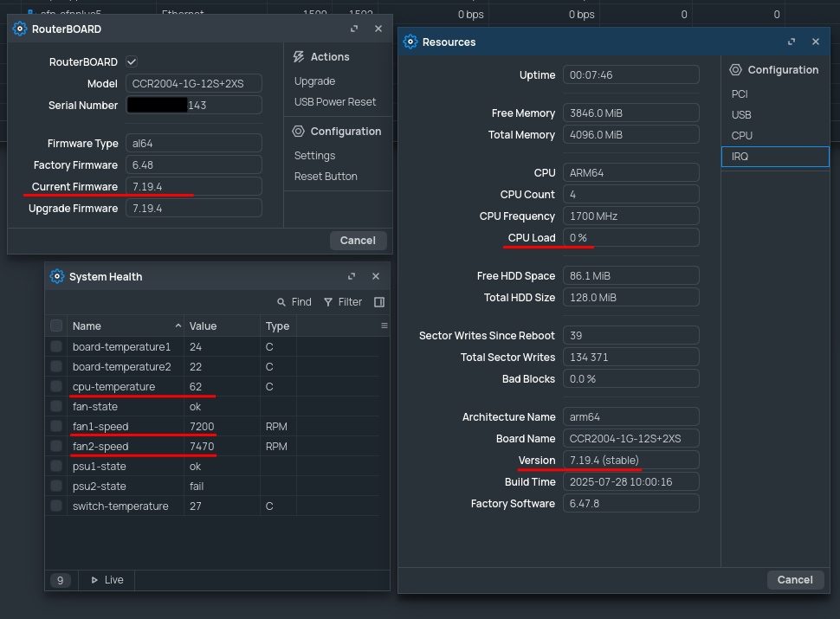The height and width of the screenshot is (619, 840).
Task: Click the gear icon in Resources title bar
Action: (410, 42)
